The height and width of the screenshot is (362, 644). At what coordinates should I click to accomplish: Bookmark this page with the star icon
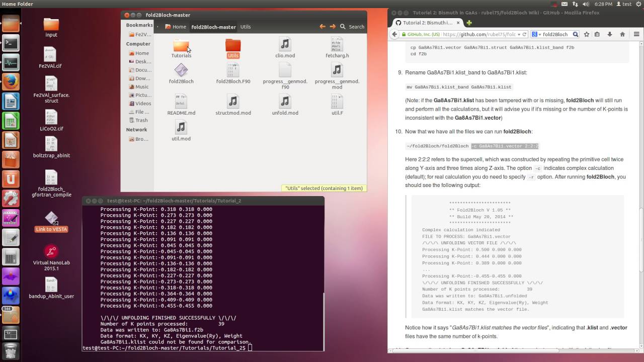pos(587,34)
